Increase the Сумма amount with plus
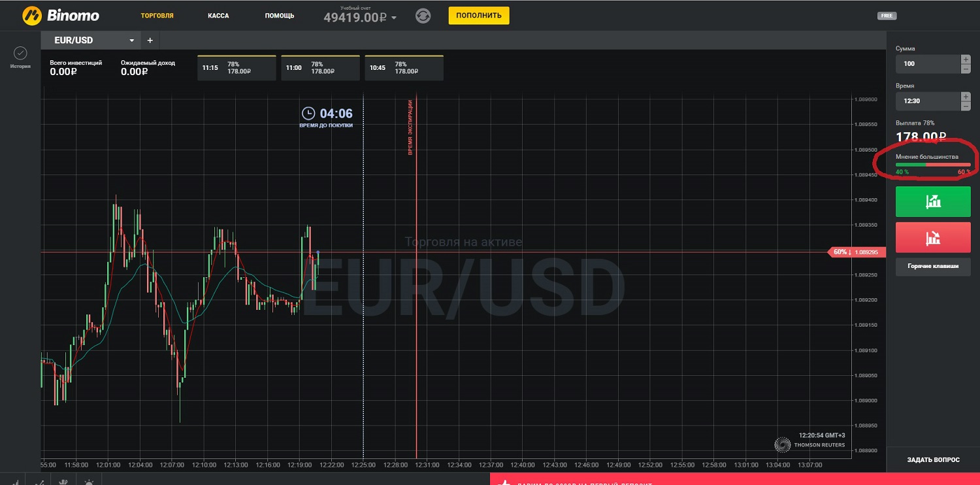The width and height of the screenshot is (980, 485). coord(966,59)
